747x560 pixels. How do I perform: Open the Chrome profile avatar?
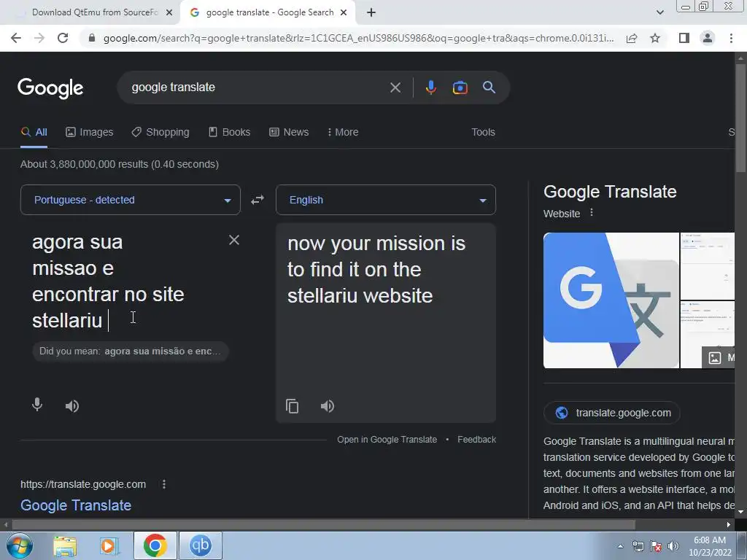tap(708, 38)
